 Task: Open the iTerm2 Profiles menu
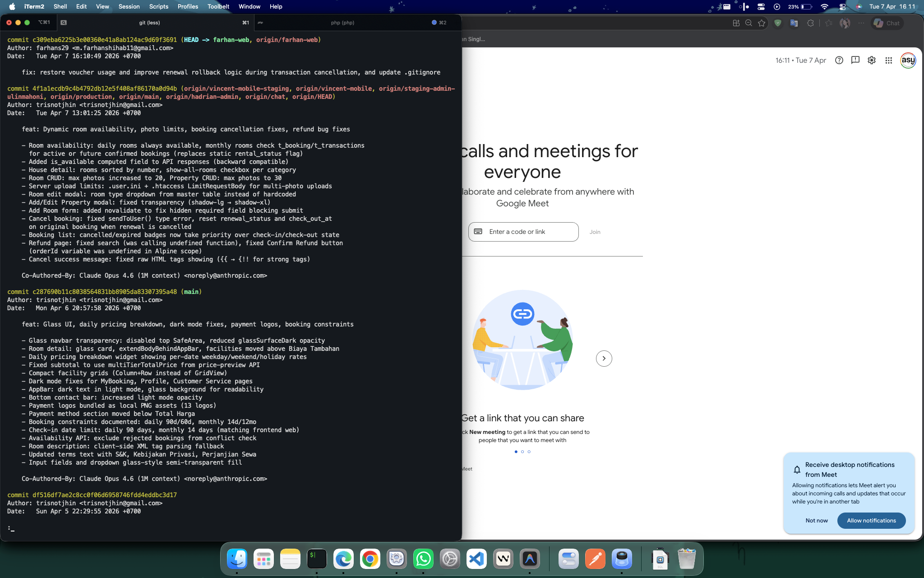(188, 7)
